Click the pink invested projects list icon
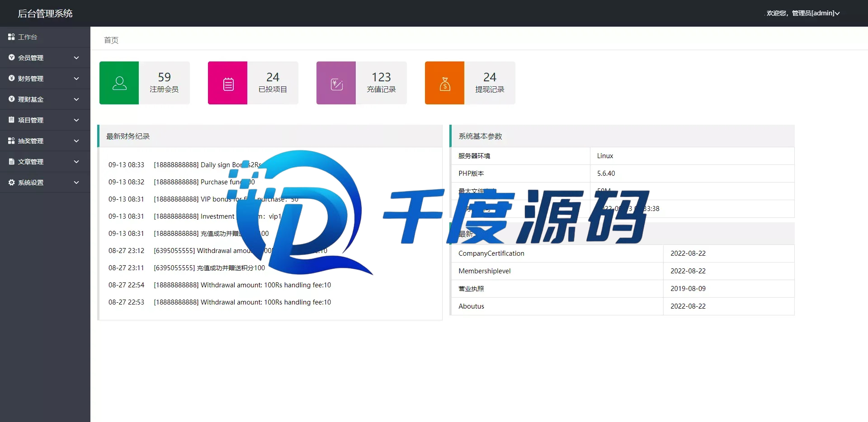 tap(228, 84)
